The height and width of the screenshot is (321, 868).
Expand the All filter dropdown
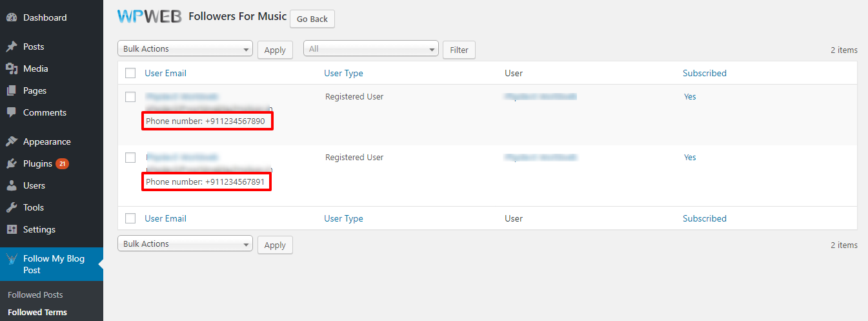[x=370, y=49]
